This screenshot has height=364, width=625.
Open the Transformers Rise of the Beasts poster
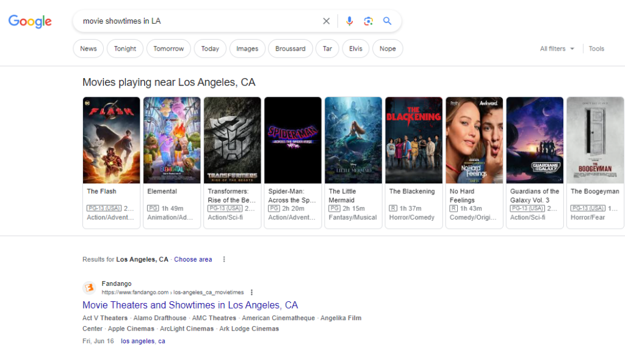point(233,140)
